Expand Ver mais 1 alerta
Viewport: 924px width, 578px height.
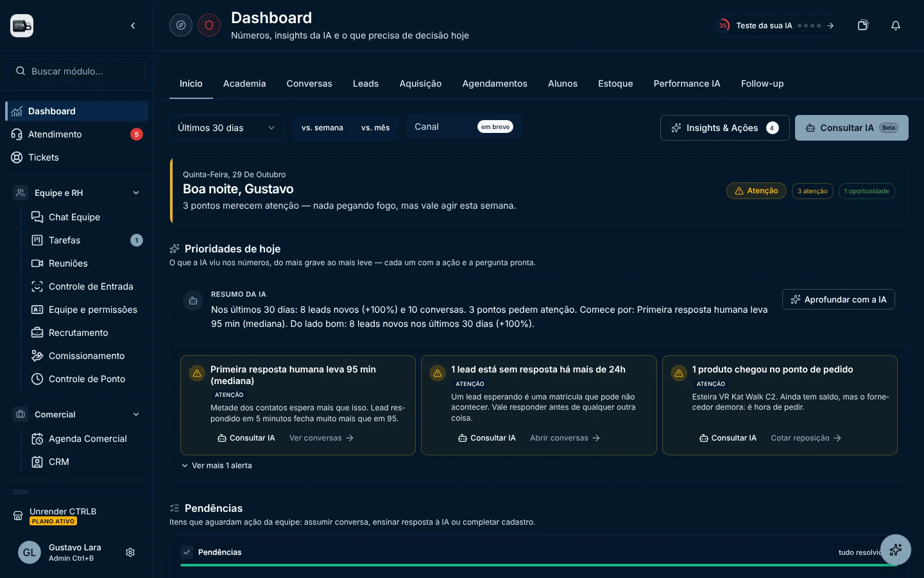[216, 466]
